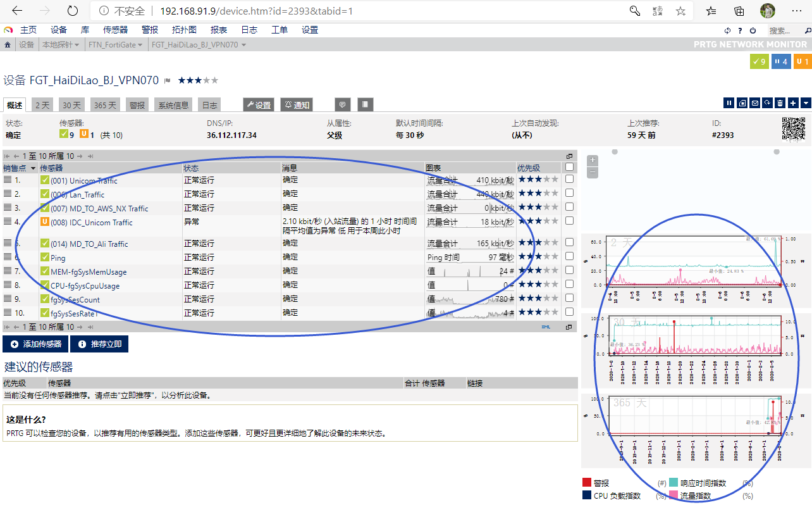Open help via the question mark icon
This screenshot has width=812, height=505.
[741, 30]
